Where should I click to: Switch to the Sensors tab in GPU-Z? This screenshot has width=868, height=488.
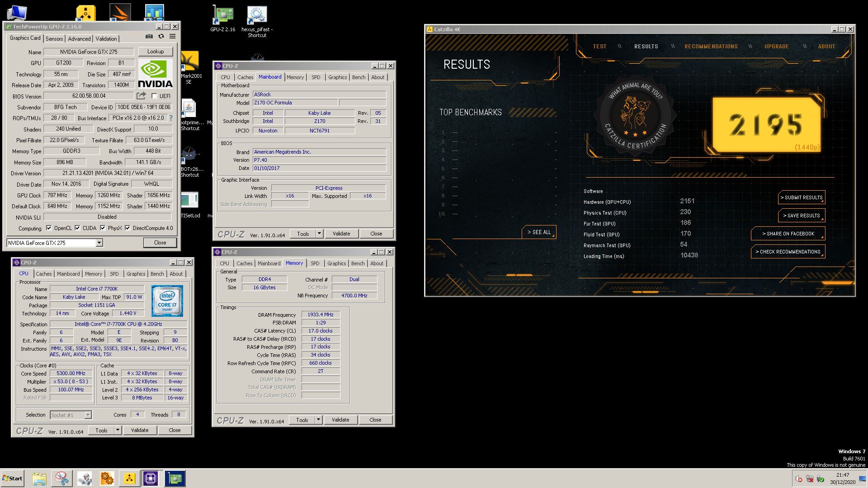point(54,39)
